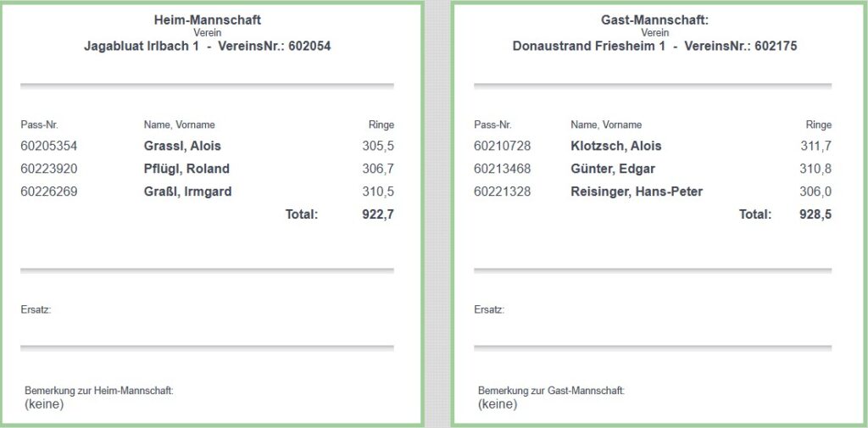Open Reisinger, Hans-Peter entry
The image size is (868, 428).
(637, 192)
